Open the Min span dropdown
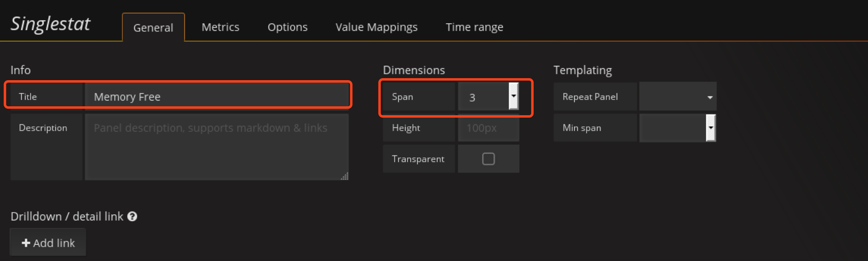This screenshot has width=868, height=261. pyautogui.click(x=710, y=128)
